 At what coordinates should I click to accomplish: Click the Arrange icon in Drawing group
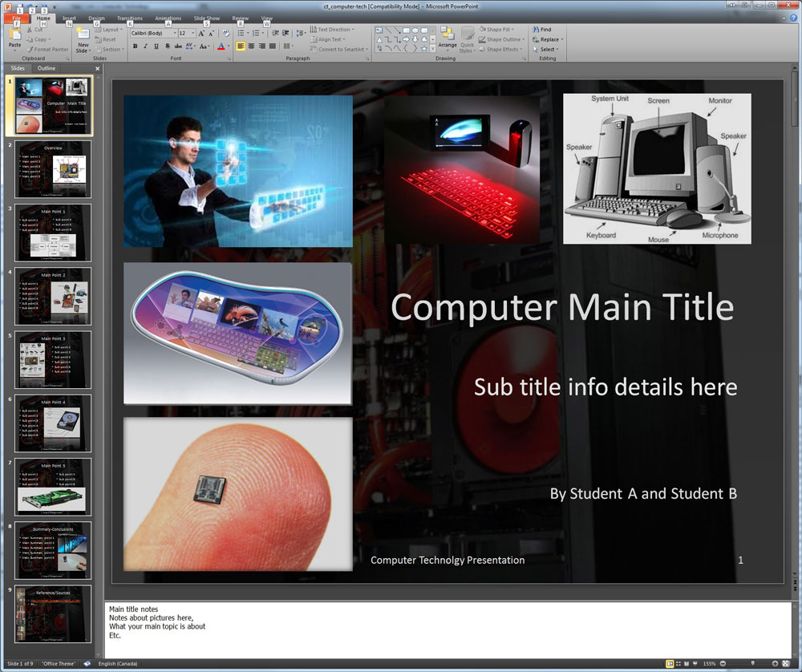(447, 38)
